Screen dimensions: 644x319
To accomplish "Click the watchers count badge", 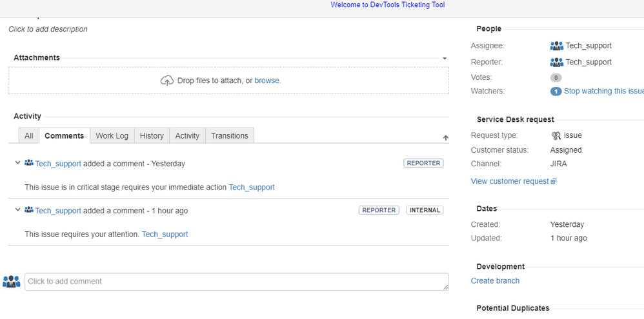I will 556,92.
